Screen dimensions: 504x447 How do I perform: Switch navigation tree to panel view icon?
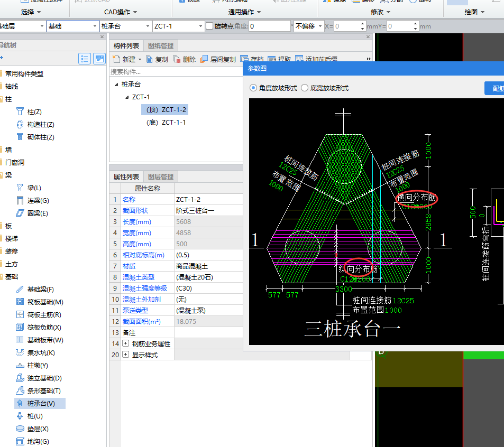(x=99, y=59)
